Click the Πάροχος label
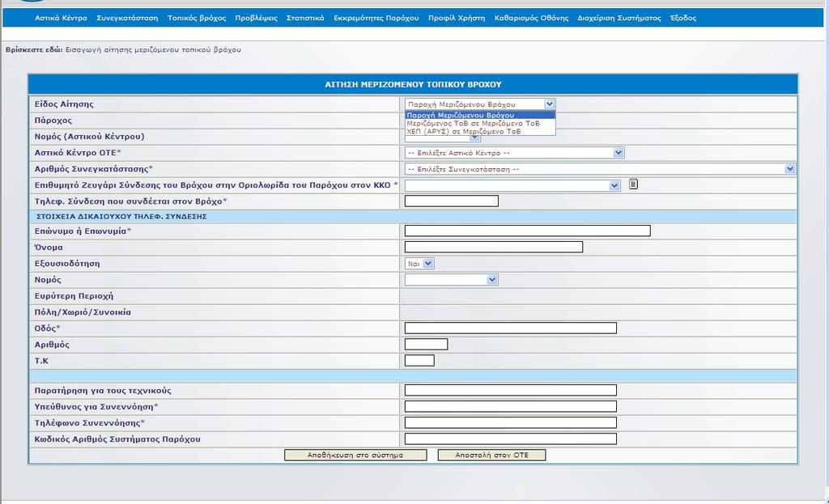Viewport: 829px width, 504px height. click(53, 121)
